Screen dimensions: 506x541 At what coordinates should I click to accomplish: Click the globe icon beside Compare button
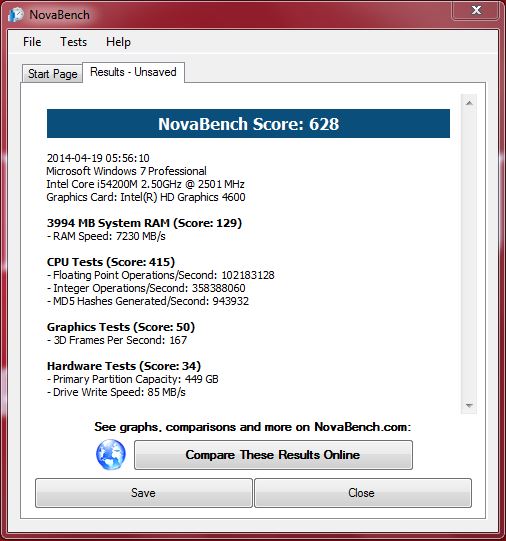[111, 454]
